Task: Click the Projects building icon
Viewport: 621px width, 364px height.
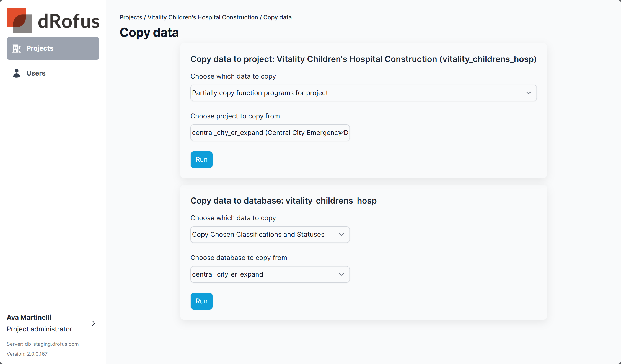Action: pyautogui.click(x=17, y=48)
